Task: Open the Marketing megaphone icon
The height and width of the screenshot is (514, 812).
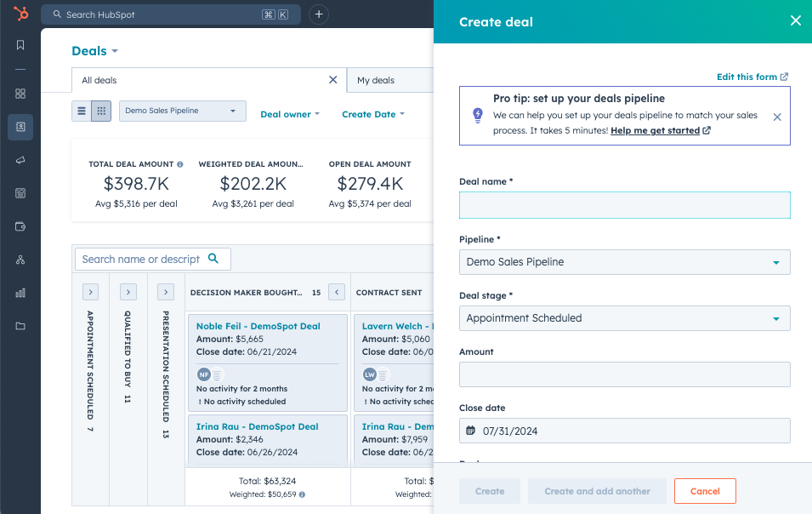Action: point(20,159)
